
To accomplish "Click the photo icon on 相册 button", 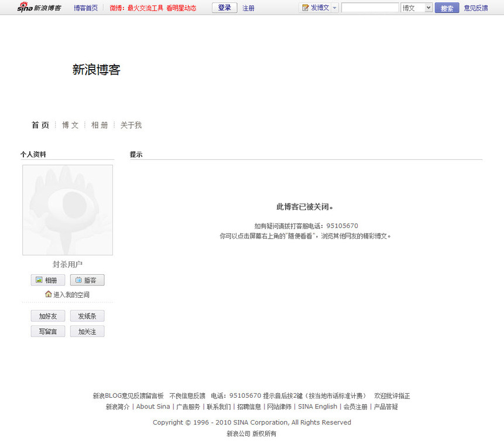I will [39, 280].
